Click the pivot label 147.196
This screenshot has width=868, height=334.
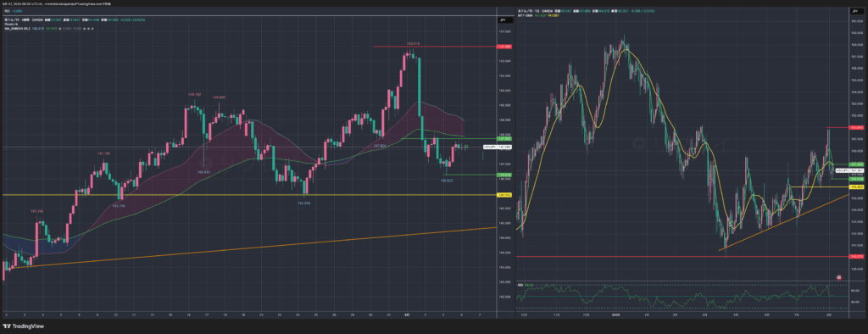tap(103, 153)
